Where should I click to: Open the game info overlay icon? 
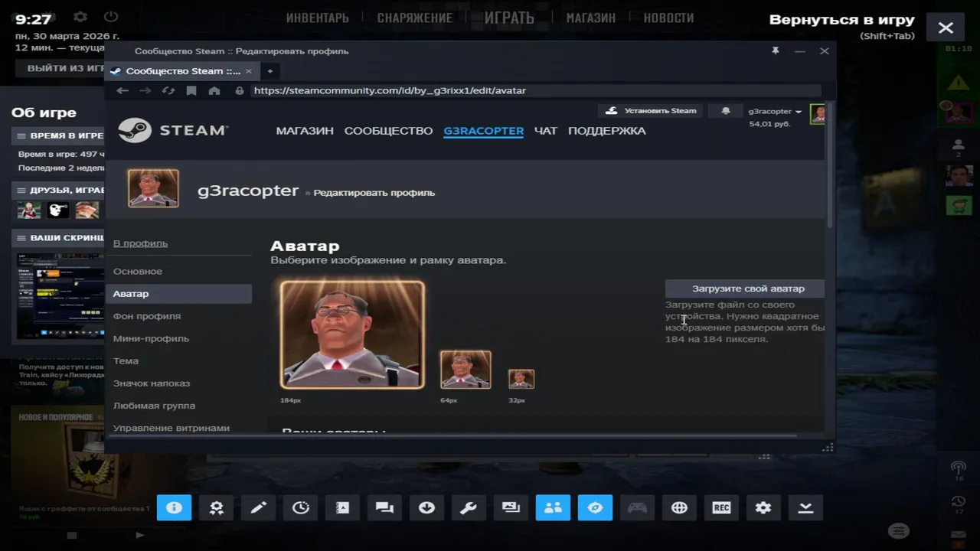[x=174, y=507]
